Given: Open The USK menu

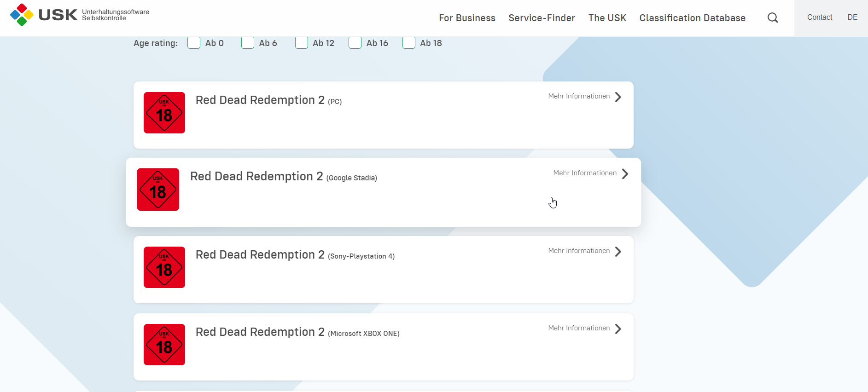Looking at the screenshot, I should [x=607, y=18].
